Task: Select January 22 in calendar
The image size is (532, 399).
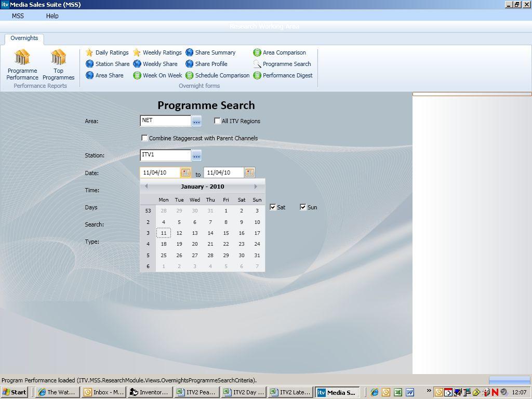Action: tap(226, 244)
